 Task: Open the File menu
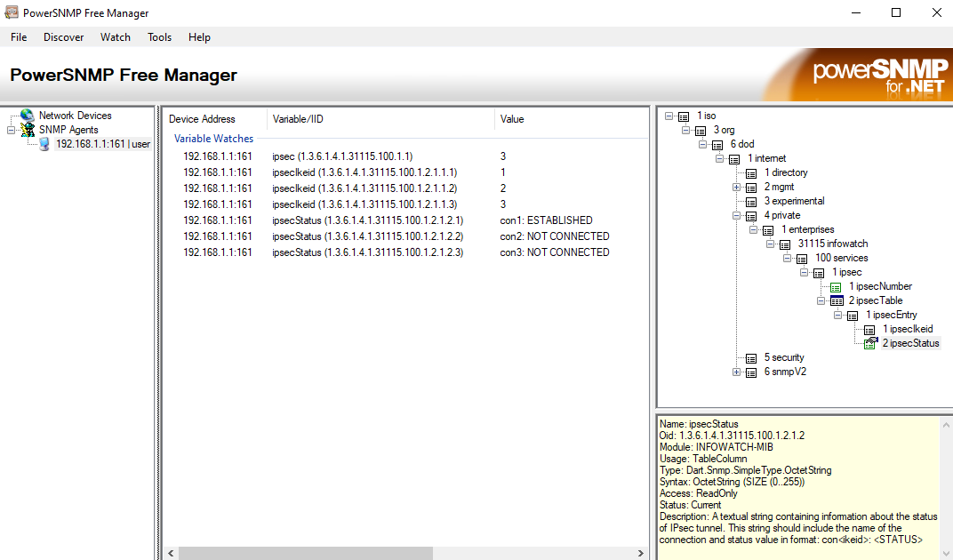point(19,37)
